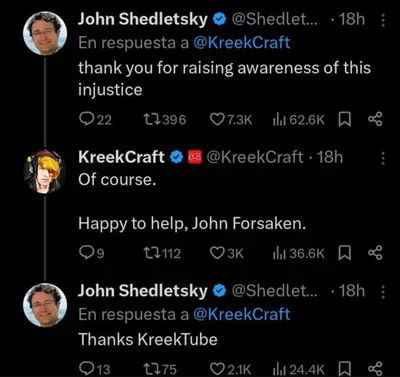This screenshot has height=377, width=400.
Task: Reply to the 'Thanks KreekTube' tweet
Action: pyautogui.click(x=94, y=369)
